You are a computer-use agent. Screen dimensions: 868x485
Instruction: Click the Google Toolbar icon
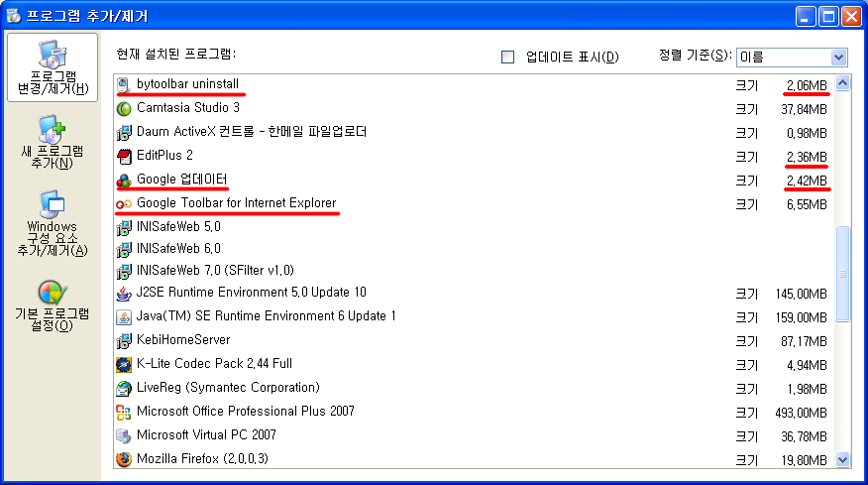(124, 204)
